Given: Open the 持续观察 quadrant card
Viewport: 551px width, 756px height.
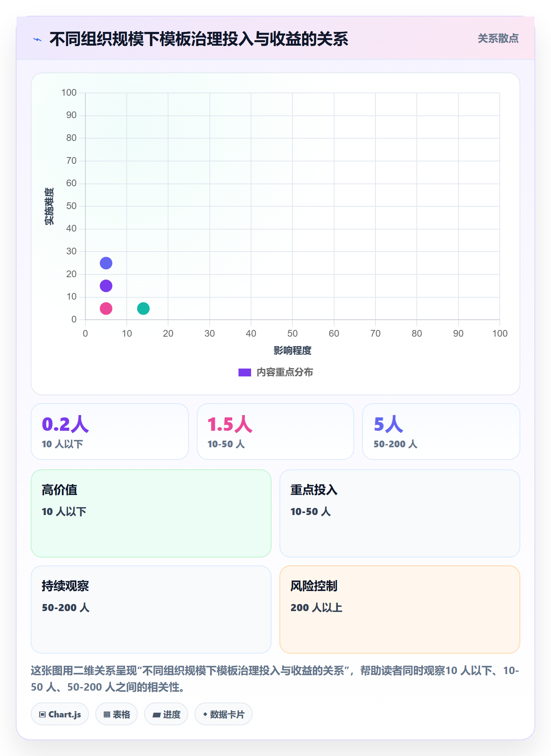Looking at the screenshot, I should pyautogui.click(x=151, y=610).
